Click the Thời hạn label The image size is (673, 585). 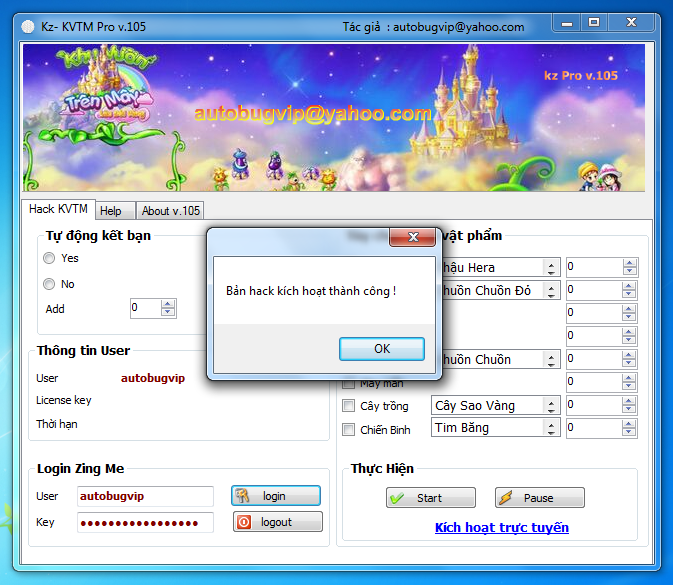pyautogui.click(x=57, y=424)
